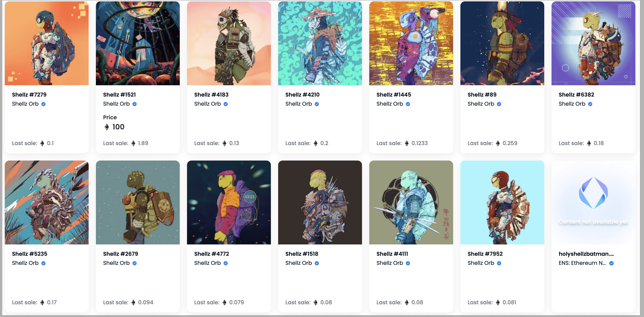
Task: Open the Shellz #5235 artwork thumbnail
Action: (47, 202)
